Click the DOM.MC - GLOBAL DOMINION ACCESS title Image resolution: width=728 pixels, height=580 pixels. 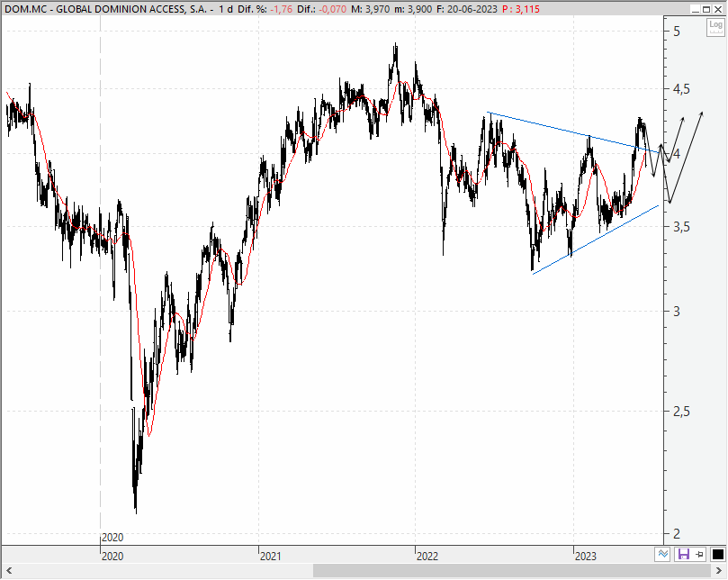[106, 9]
